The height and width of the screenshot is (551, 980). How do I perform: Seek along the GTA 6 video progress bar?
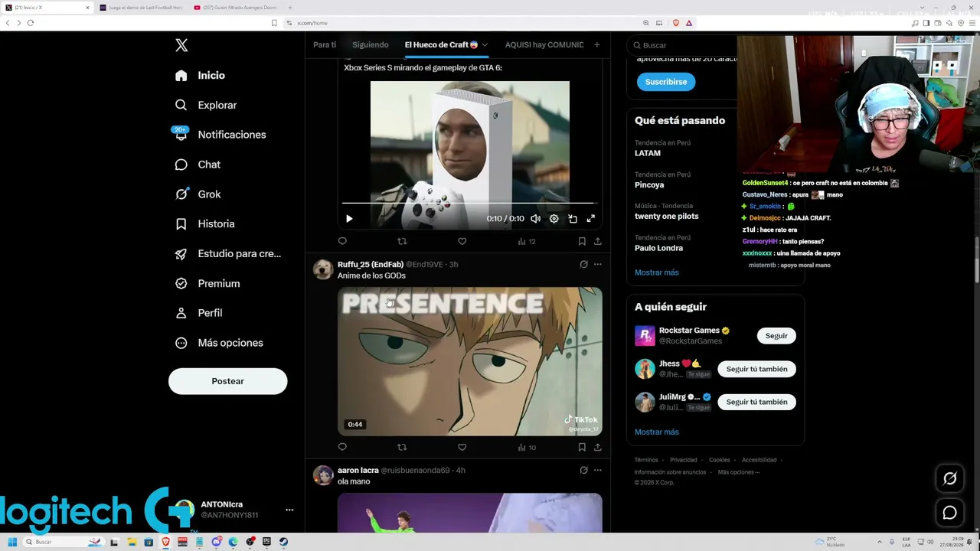[x=468, y=204]
